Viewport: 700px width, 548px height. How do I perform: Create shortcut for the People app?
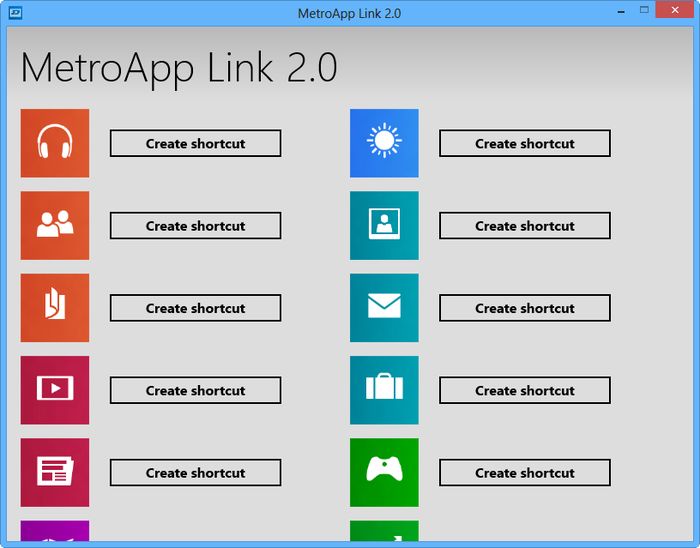(x=195, y=226)
